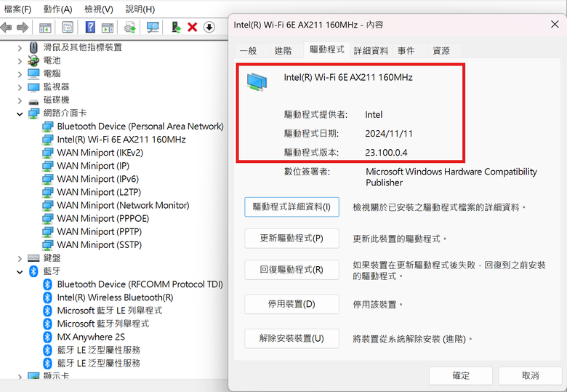Click the keyboard icon beside 鍵盤

point(33,258)
